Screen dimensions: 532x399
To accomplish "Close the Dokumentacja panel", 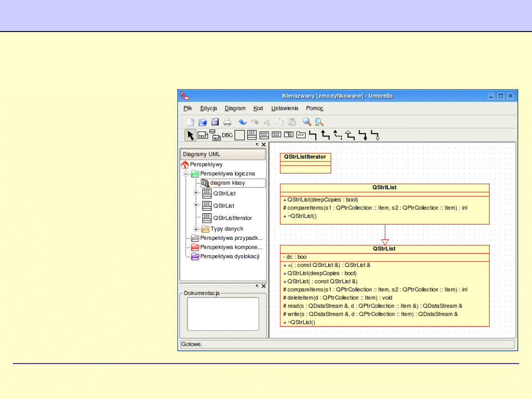I will click(264, 286).
